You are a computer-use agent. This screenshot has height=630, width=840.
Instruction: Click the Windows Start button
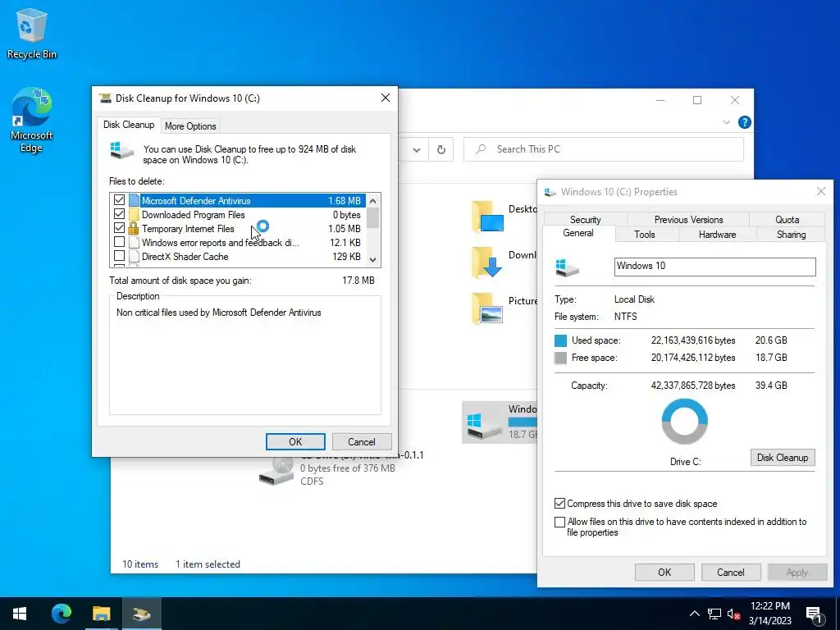(20, 614)
